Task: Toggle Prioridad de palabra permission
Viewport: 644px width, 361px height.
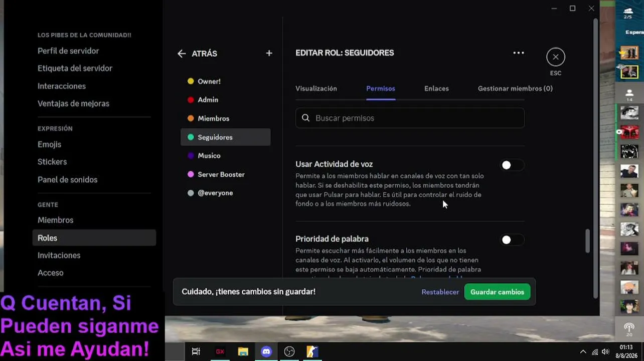Action: [512, 240]
